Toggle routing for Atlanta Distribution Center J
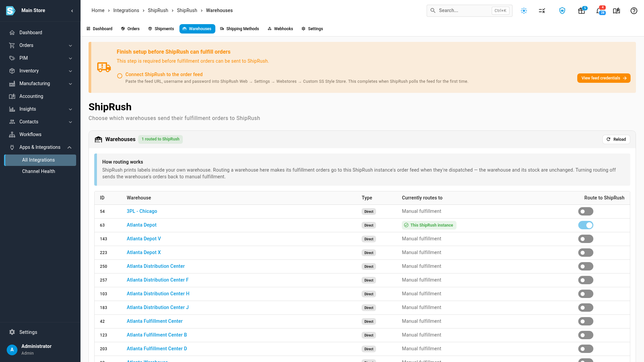 tap(586, 308)
